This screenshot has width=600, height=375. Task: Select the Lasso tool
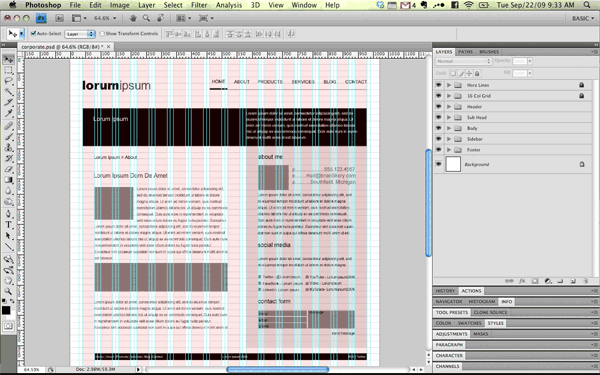tap(8, 81)
